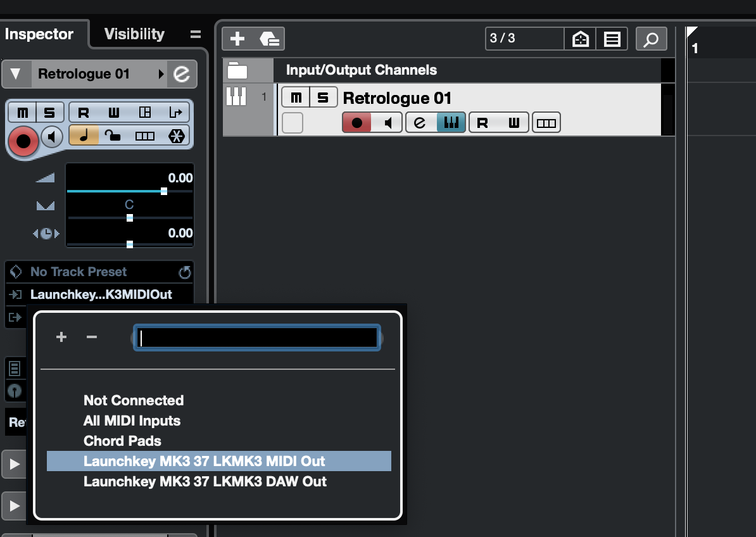Mute the track in the Inspector

pyautogui.click(x=23, y=113)
